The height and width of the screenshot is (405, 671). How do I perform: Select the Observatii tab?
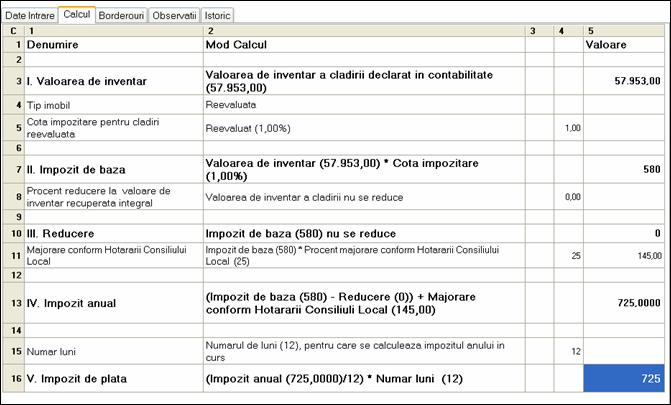click(174, 16)
